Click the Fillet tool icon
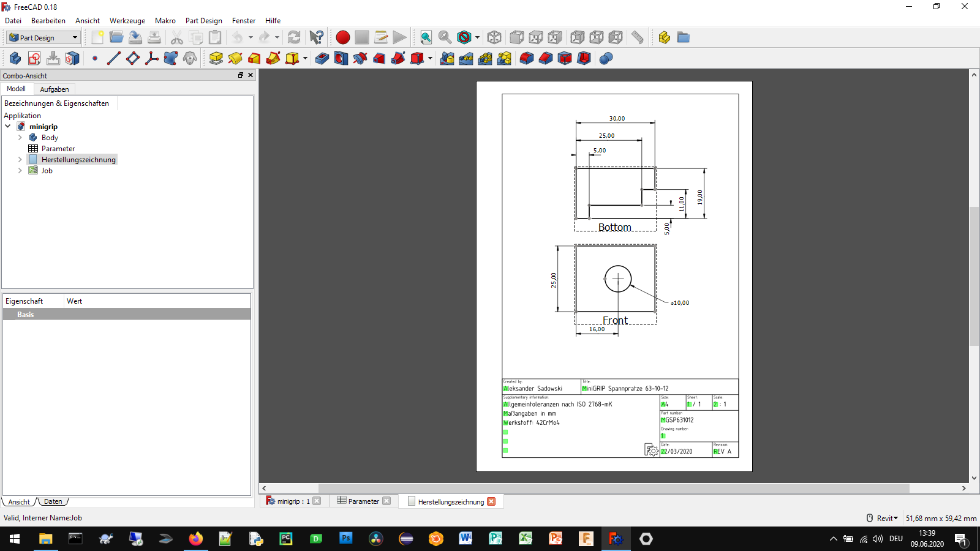Screen dimensions: 980x551 point(527,58)
